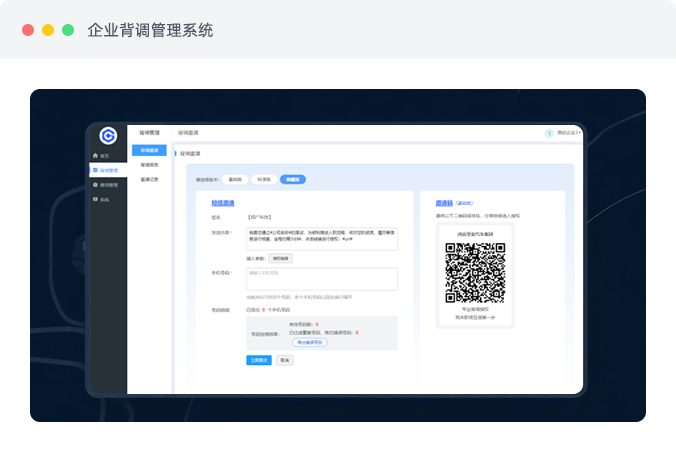Select the highlighted blue template version pill
The width and height of the screenshot is (676, 452).
click(x=293, y=179)
